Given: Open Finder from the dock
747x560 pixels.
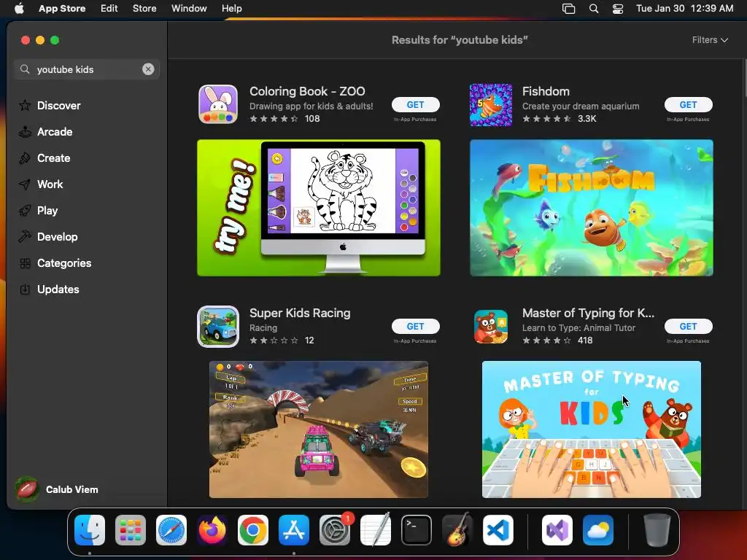Looking at the screenshot, I should 90,530.
